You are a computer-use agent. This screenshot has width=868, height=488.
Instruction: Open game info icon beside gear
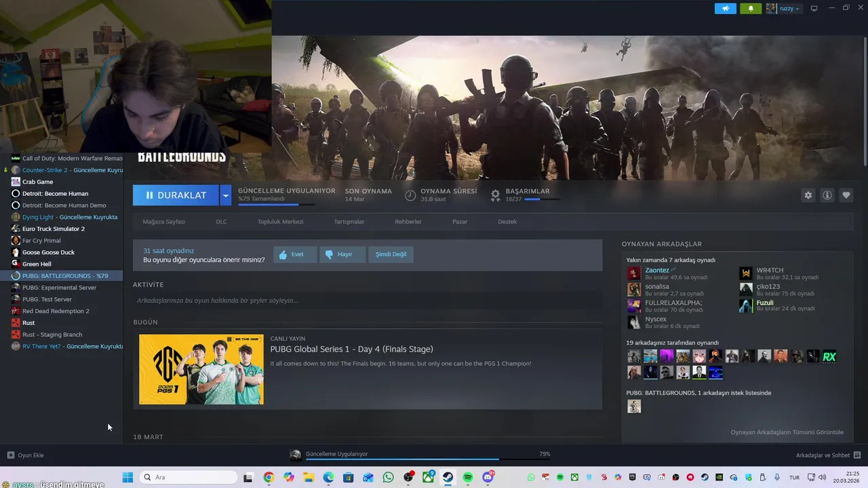[827, 195]
